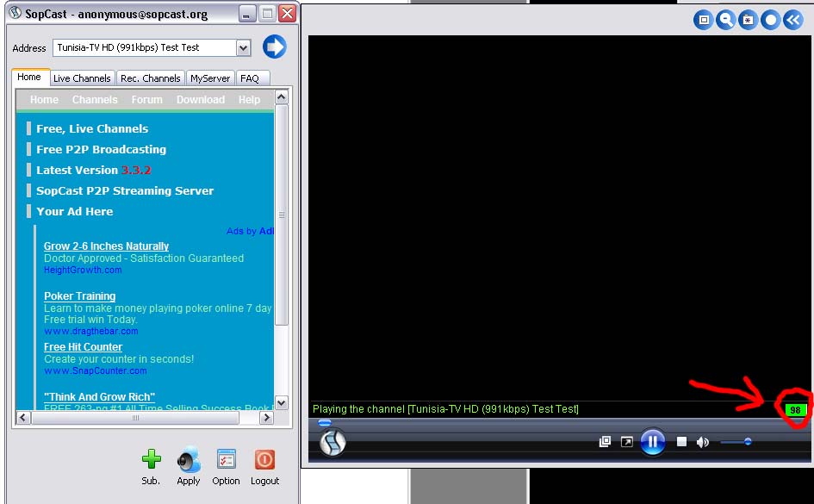Click the Playing the channel status text
This screenshot has height=504, width=814.
click(x=445, y=409)
